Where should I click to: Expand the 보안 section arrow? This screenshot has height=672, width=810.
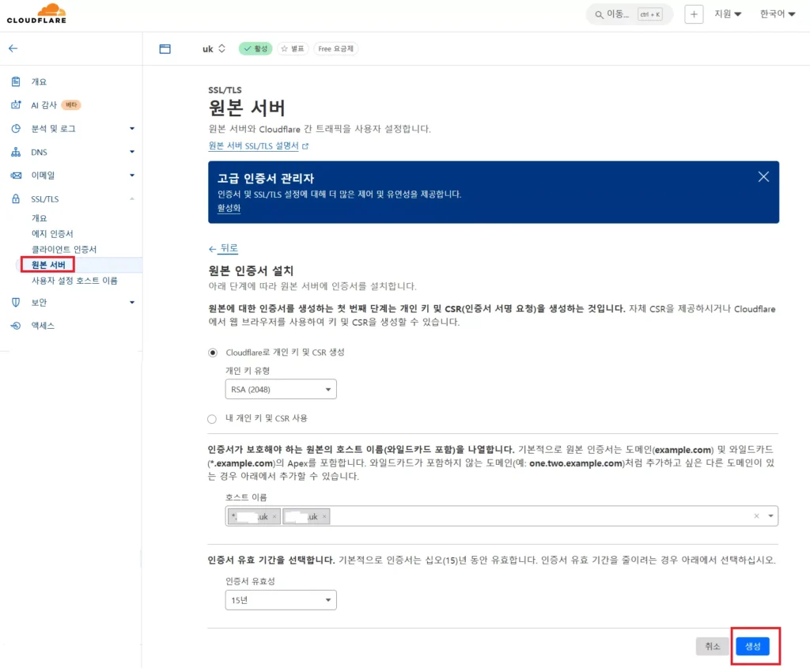[132, 303]
